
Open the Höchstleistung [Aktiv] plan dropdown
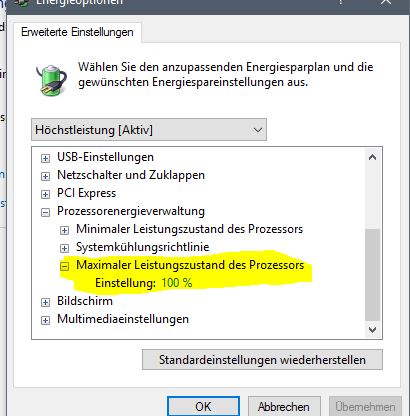click(149, 129)
